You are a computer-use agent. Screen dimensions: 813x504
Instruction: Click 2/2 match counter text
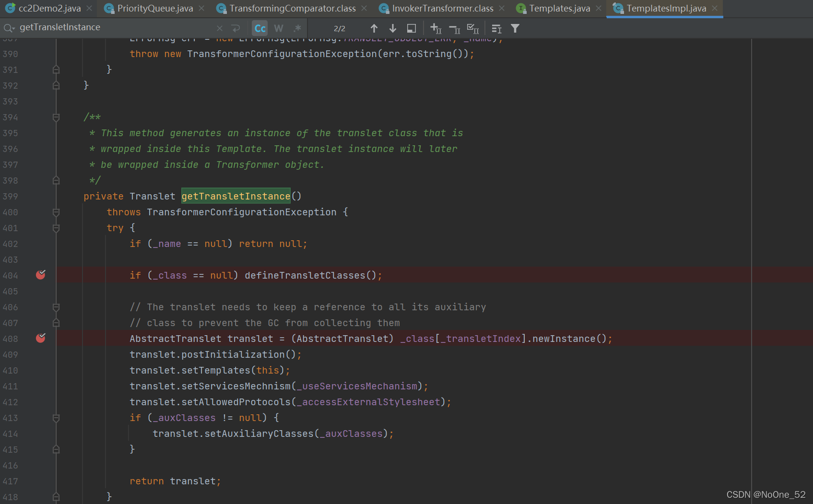(340, 28)
